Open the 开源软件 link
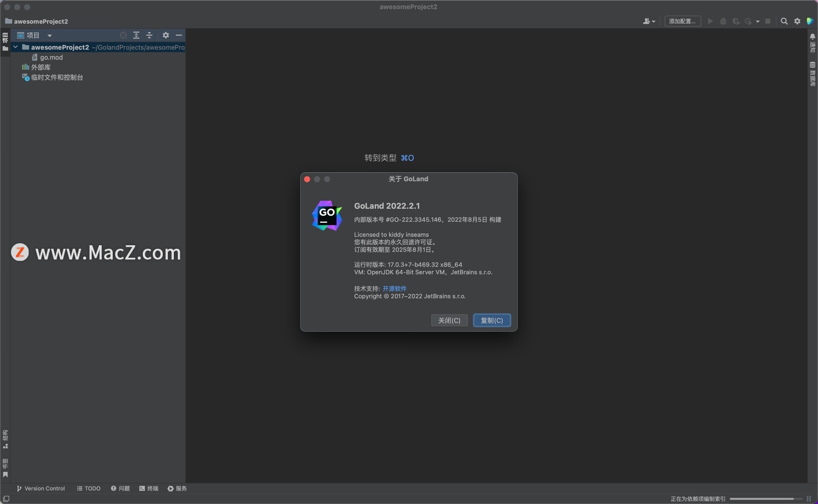This screenshot has height=504, width=818. [x=395, y=288]
